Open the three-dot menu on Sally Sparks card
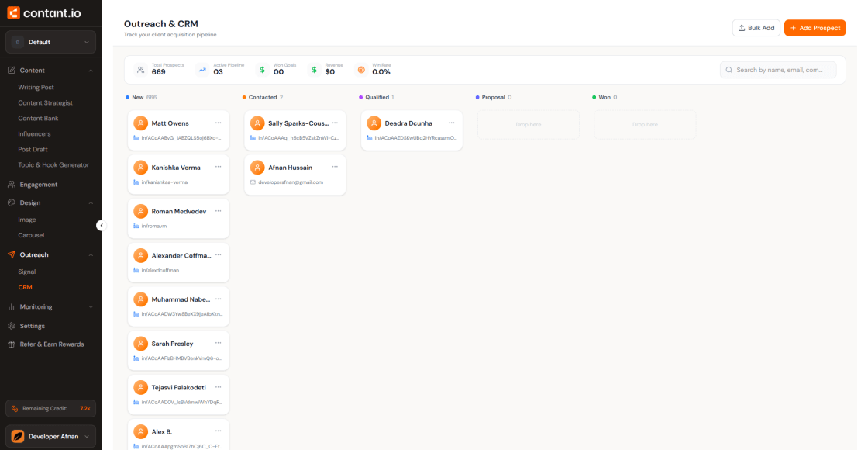This screenshot has width=868, height=450. (335, 123)
